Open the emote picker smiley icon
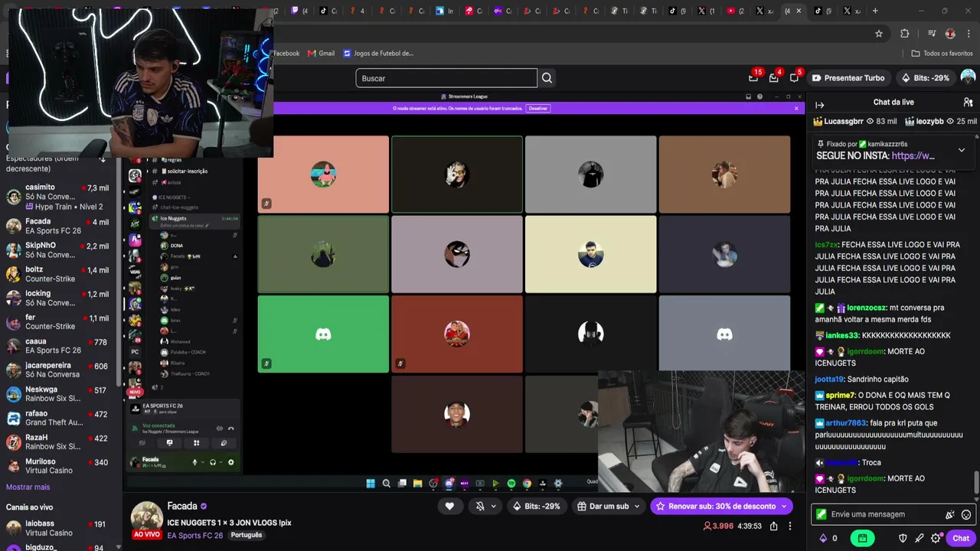Viewport: 980px width, 551px height. tap(966, 515)
